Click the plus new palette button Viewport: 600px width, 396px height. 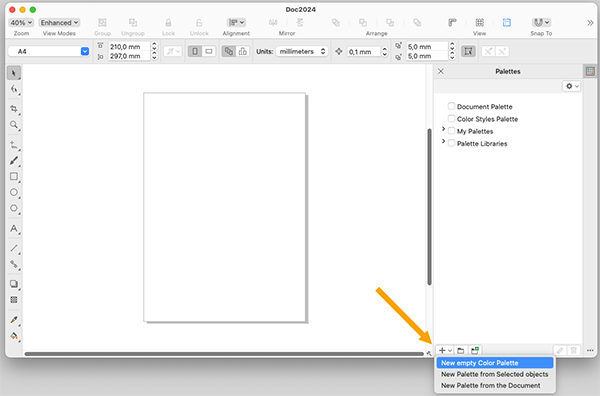(445, 350)
